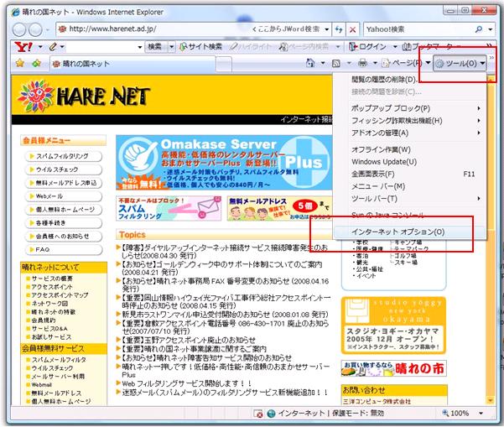Image resolution: width=504 pixels, height=427 pixels.
Task: Open アドオンの管理(A) submenu
Action: [x=409, y=133]
